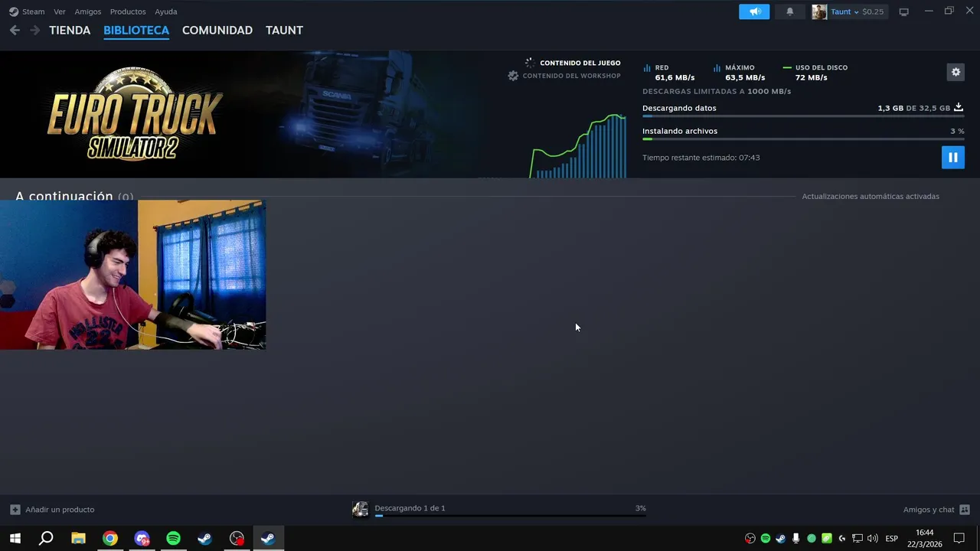Switch to the COMUNIDAD tab
Viewport: 980px width, 551px height.
point(217,31)
